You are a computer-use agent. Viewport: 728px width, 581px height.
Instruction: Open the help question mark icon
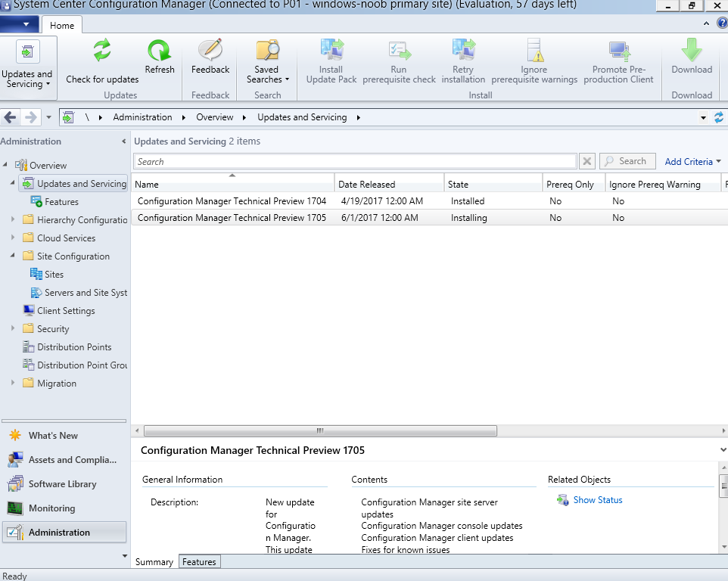click(x=723, y=23)
